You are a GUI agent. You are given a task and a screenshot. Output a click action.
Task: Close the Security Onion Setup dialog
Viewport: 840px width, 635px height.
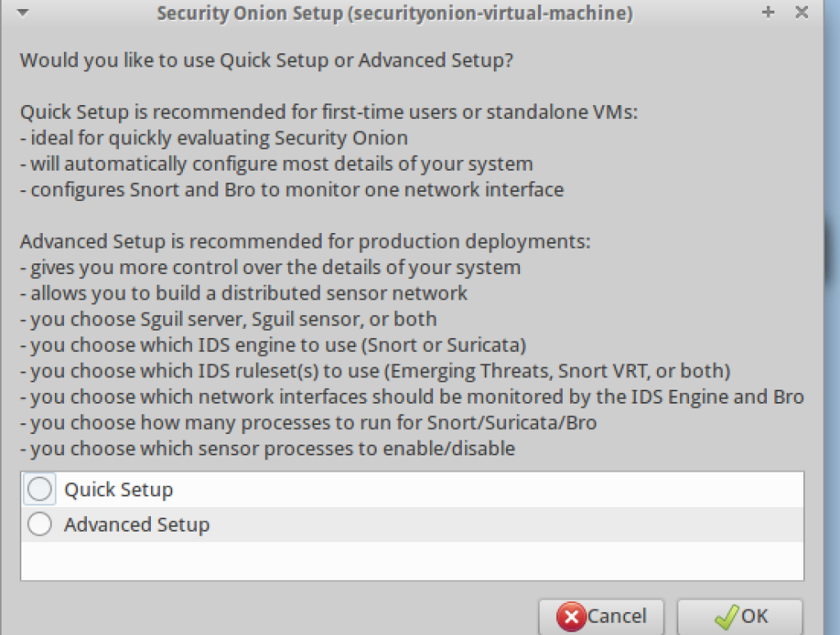[x=801, y=13]
